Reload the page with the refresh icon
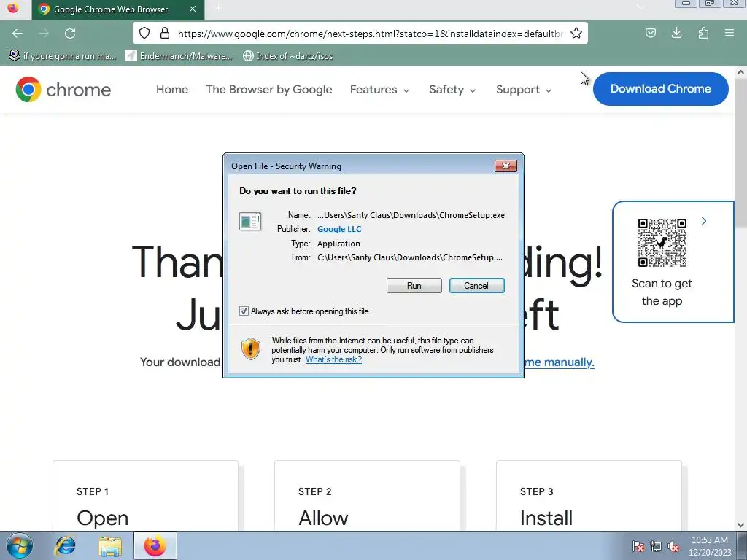 click(x=70, y=34)
